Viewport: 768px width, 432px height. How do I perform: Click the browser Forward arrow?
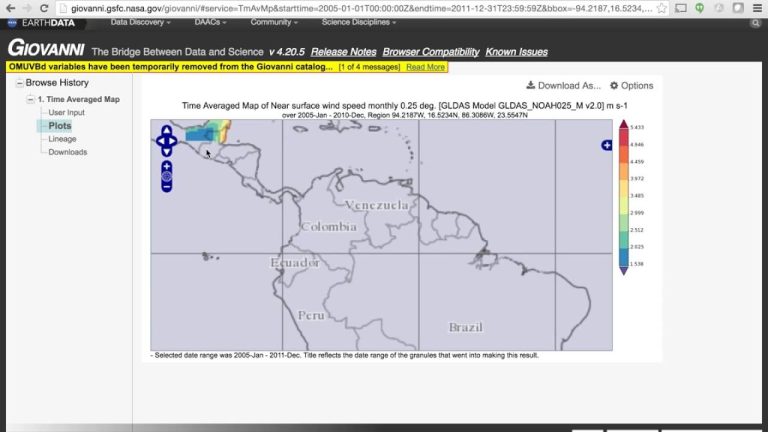point(27,8)
